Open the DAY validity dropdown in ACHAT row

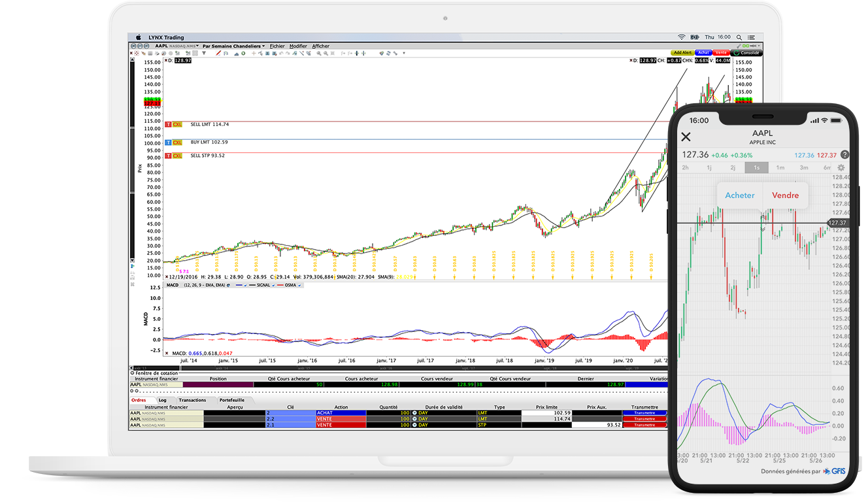[414, 413]
